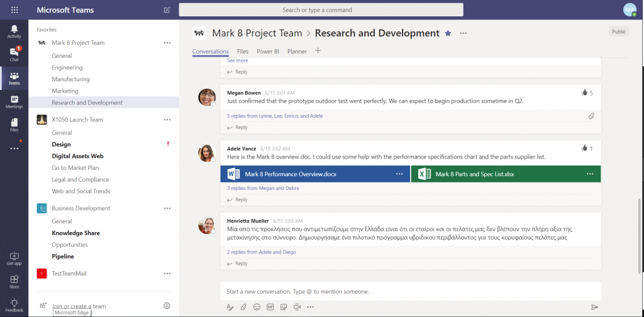Reply to Adele Vance's message
The image size is (644, 317).
237,199
